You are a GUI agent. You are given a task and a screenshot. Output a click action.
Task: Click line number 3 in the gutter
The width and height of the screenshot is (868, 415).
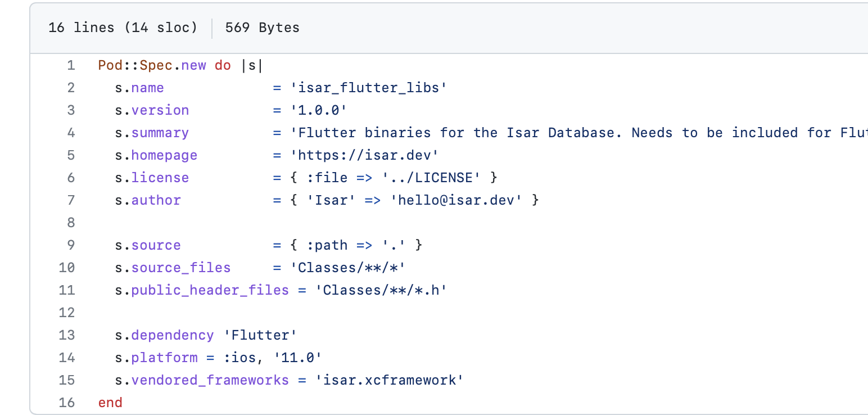(71, 110)
